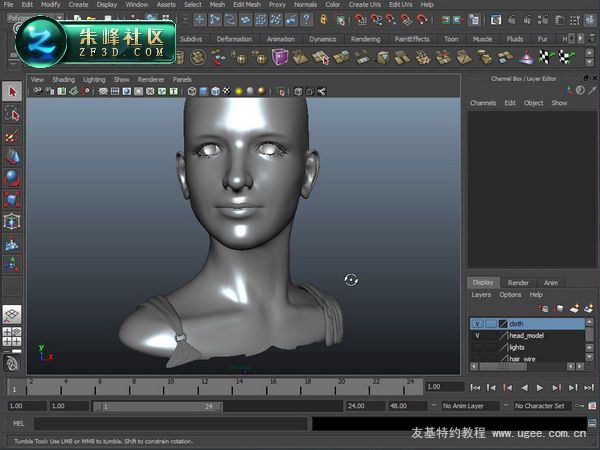The image size is (600, 450).
Task: Play the animation forwards
Action: (540, 388)
